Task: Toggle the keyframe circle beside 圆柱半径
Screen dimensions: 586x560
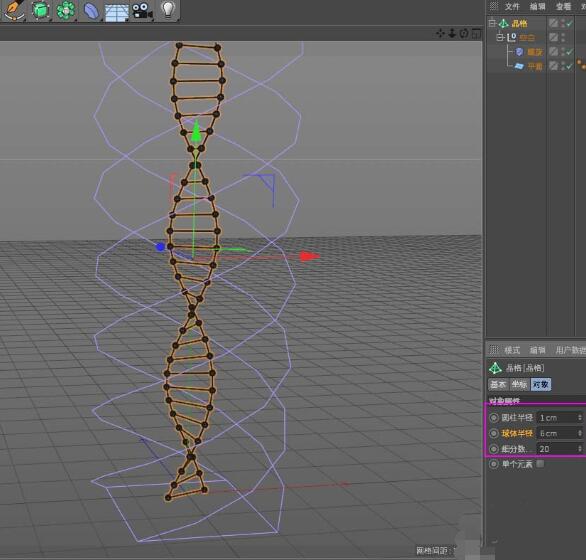Action: click(494, 418)
